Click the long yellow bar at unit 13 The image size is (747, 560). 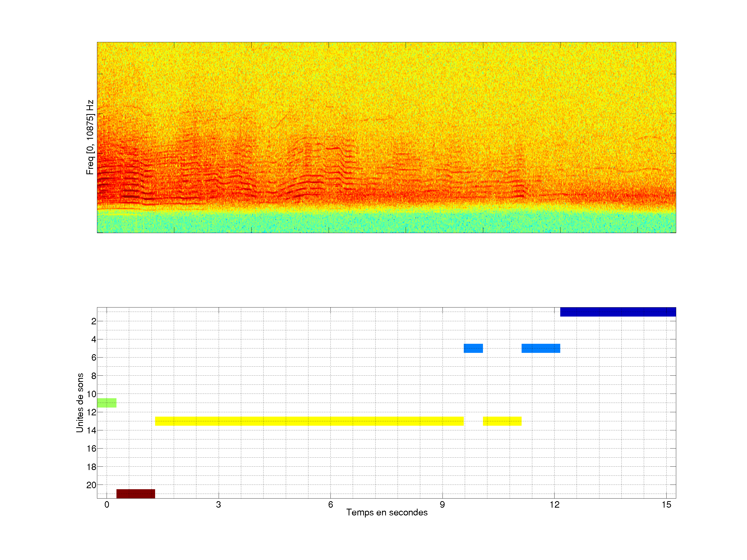pos(309,421)
